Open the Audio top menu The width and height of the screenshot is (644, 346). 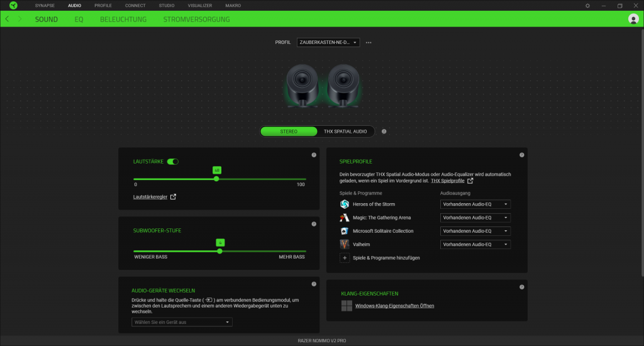pos(74,6)
